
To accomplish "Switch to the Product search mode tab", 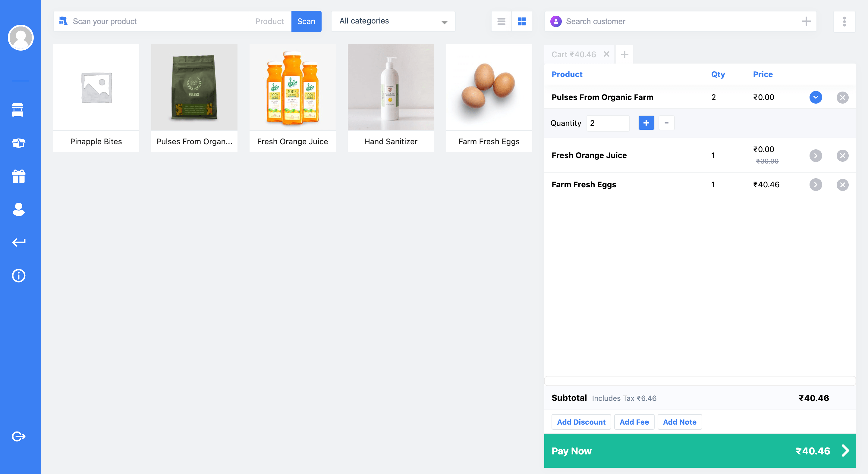I will [269, 21].
